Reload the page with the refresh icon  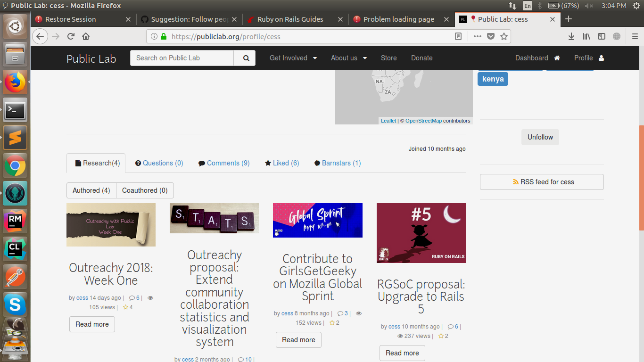pyautogui.click(x=71, y=36)
